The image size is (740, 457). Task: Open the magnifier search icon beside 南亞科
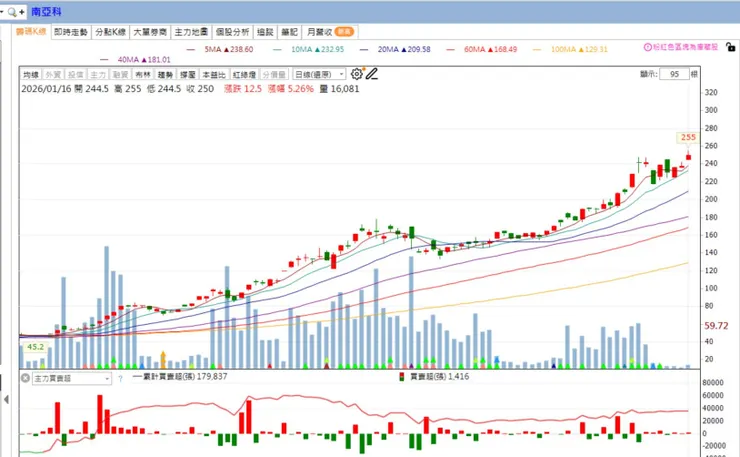point(12,12)
